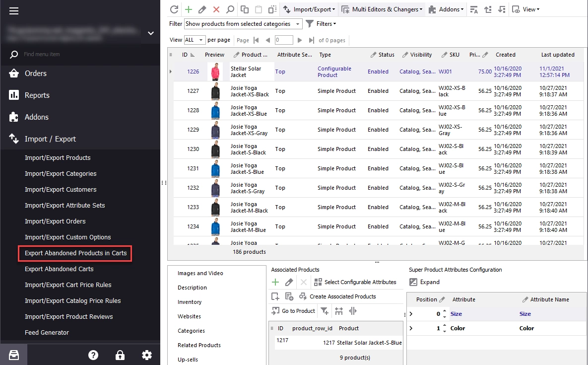This screenshot has width=588, height=365.
Task: Switch to the Categories tab
Action: click(x=191, y=331)
